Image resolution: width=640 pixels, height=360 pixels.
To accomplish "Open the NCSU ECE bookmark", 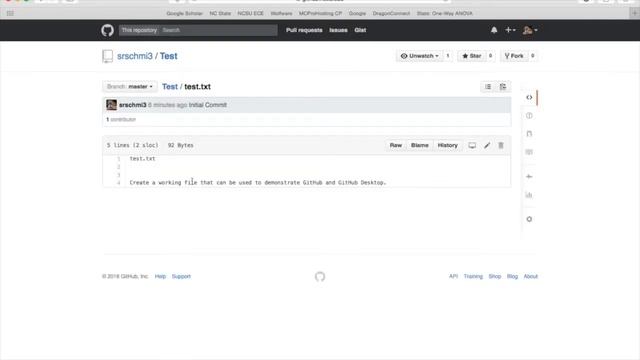I will click(x=251, y=13).
